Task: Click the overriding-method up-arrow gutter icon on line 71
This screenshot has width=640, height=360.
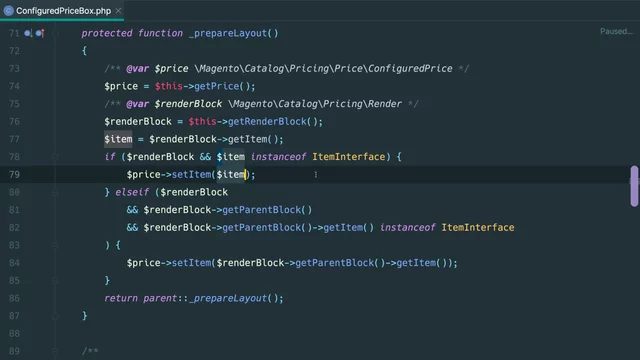Action: (40, 33)
